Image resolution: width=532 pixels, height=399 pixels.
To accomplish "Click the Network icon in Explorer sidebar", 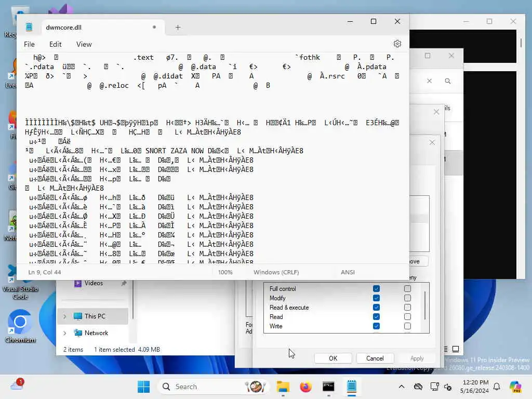I will (x=78, y=333).
